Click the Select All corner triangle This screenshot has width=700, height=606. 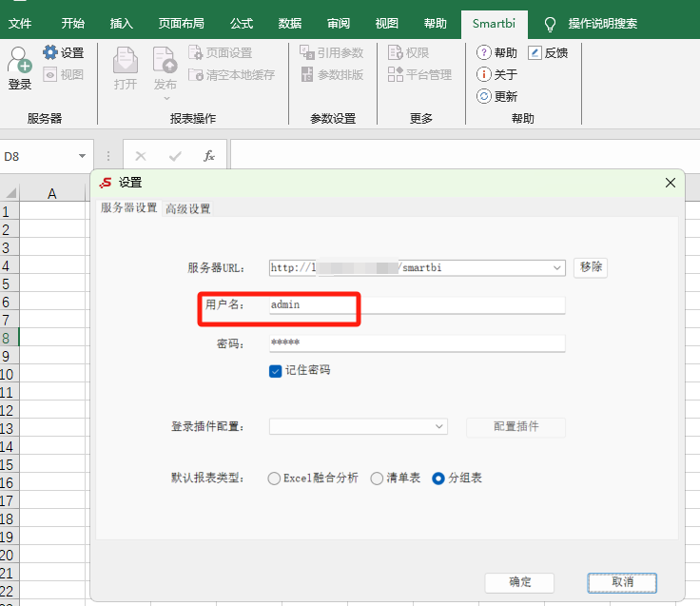(10, 193)
